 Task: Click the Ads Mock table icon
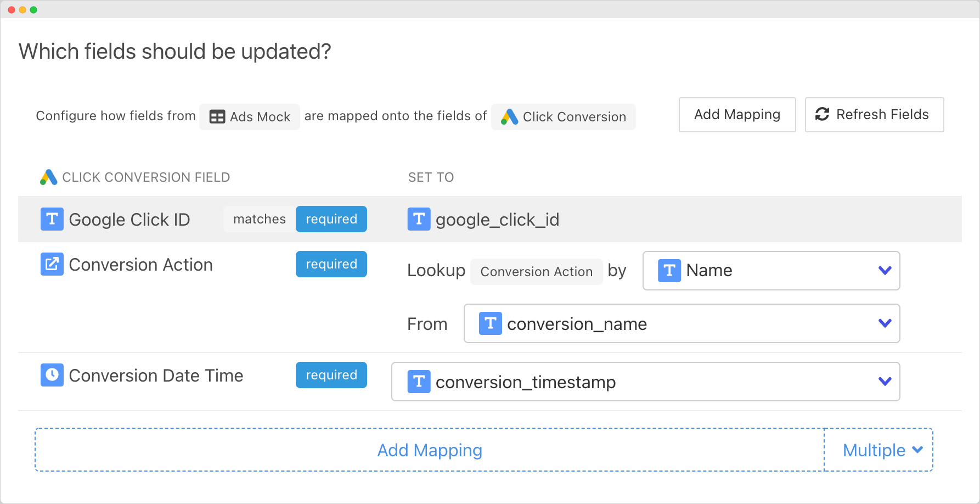click(217, 117)
